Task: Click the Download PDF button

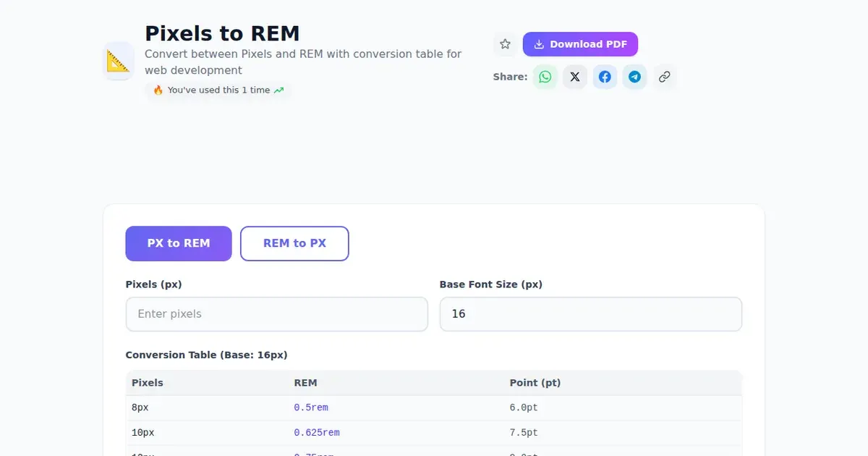Action: (580, 44)
